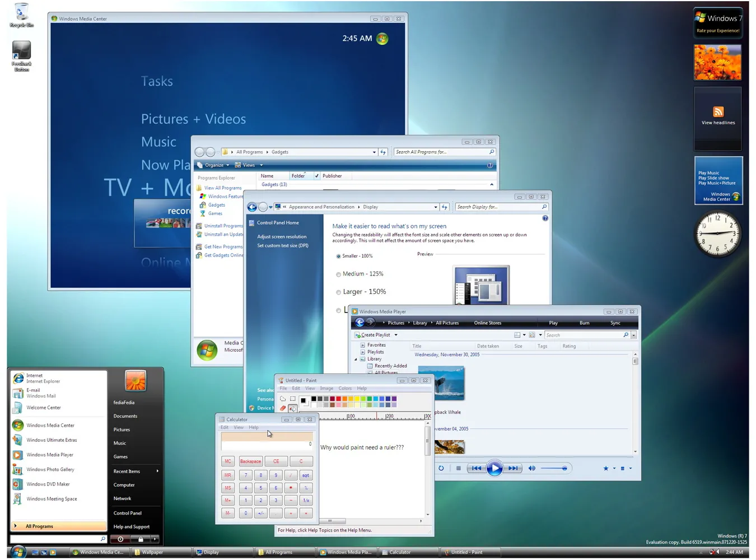Click the Adjust screen resolution link

click(282, 236)
